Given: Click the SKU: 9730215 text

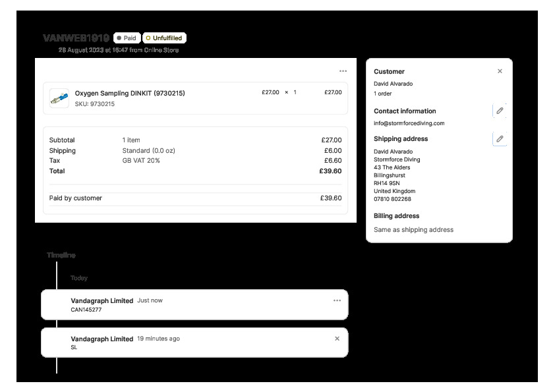Looking at the screenshot, I should 95,104.
